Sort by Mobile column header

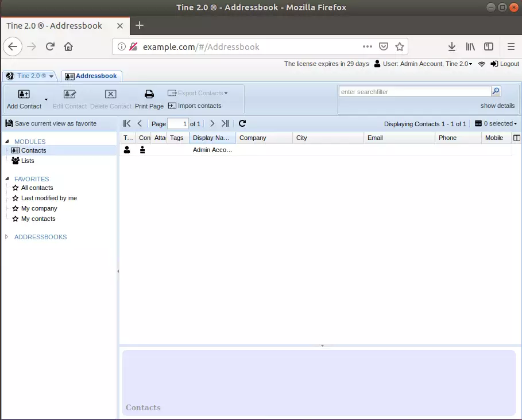click(496, 138)
